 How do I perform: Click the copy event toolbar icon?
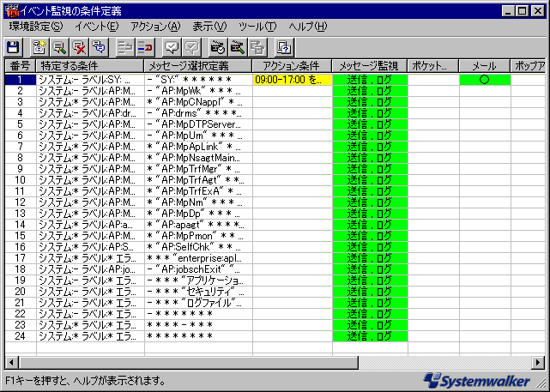[x=99, y=47]
